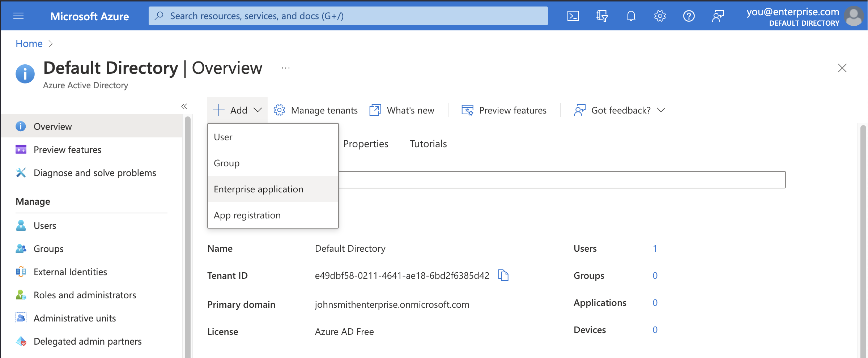The width and height of the screenshot is (868, 358).
Task: Expand the Add dropdown
Action: pyautogui.click(x=238, y=110)
